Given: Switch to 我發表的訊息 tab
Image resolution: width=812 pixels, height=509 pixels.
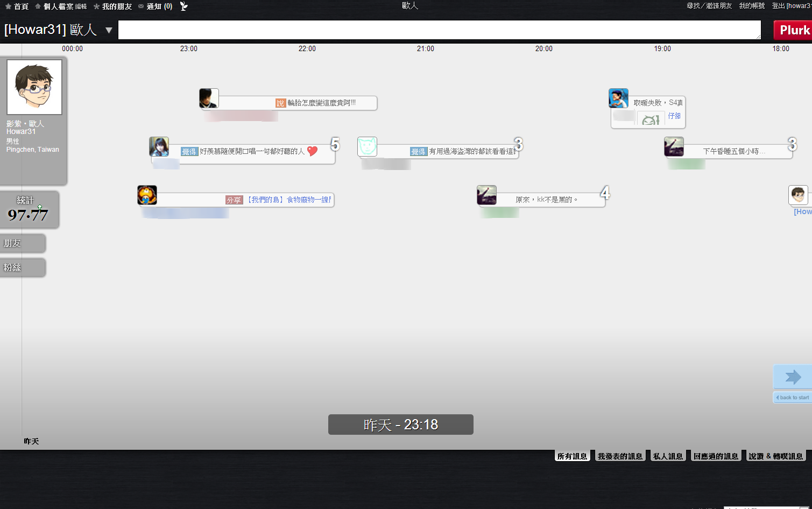Looking at the screenshot, I should click(x=620, y=456).
